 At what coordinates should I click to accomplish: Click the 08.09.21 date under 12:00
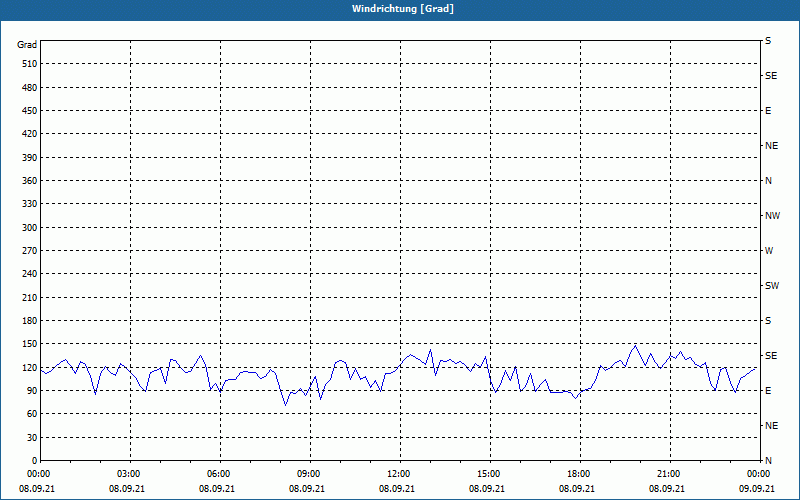point(396,488)
